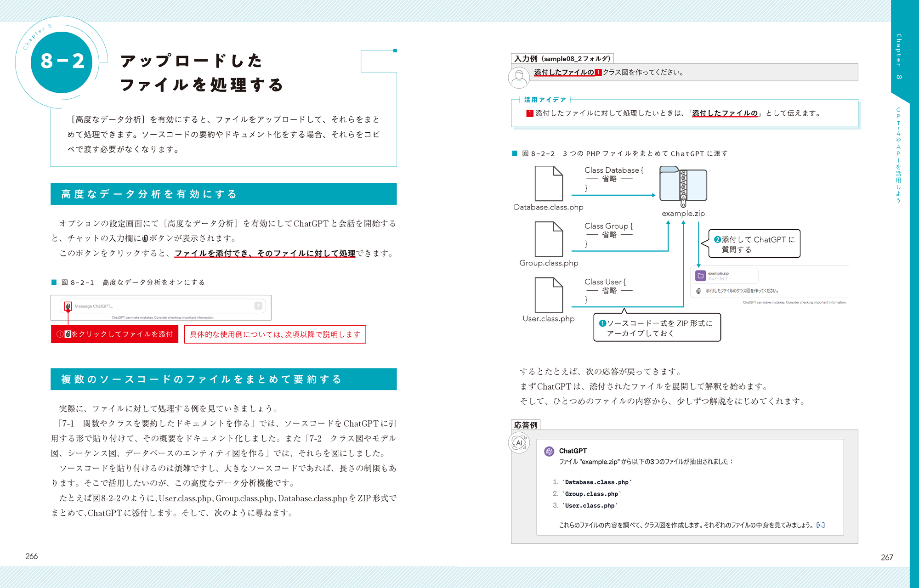Image resolution: width=919 pixels, height=588 pixels.
Task: Click the send arrow button in the chat input box
Action: (x=260, y=305)
